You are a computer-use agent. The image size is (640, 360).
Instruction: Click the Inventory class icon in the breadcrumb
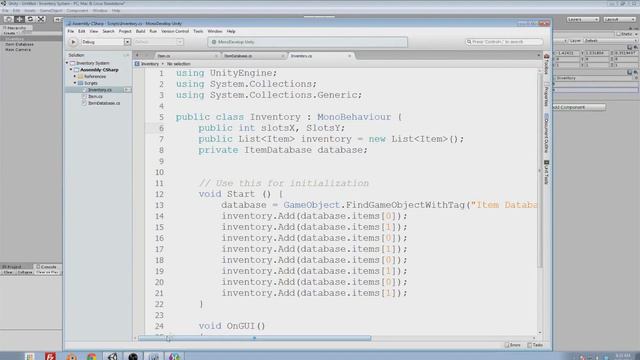click(137, 64)
